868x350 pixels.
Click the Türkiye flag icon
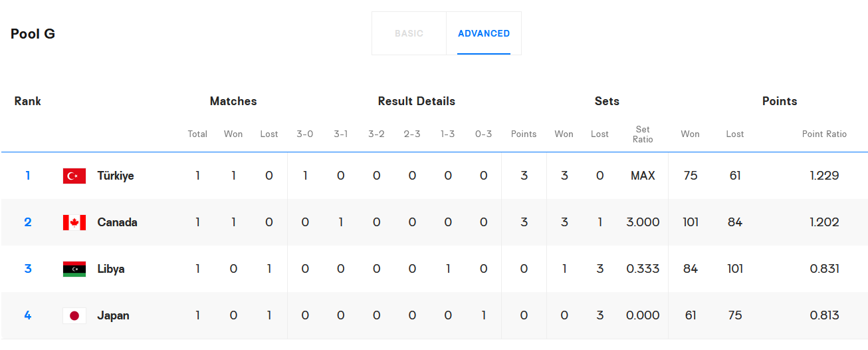pos(74,176)
